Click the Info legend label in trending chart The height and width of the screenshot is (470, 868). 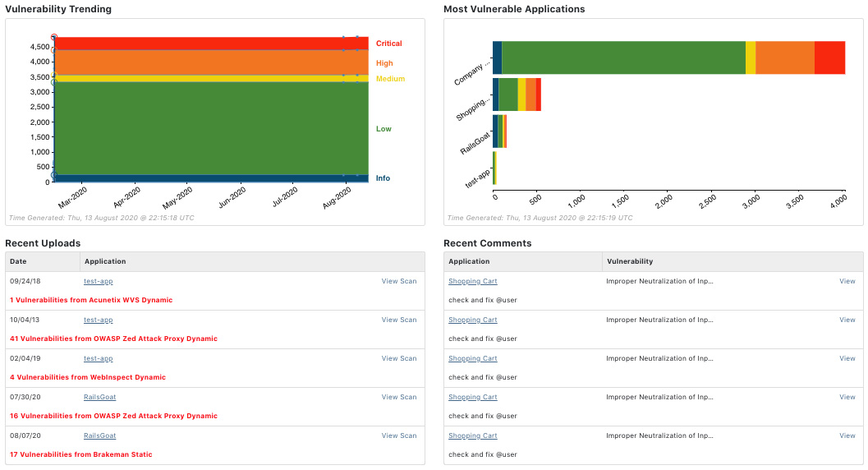click(x=383, y=178)
